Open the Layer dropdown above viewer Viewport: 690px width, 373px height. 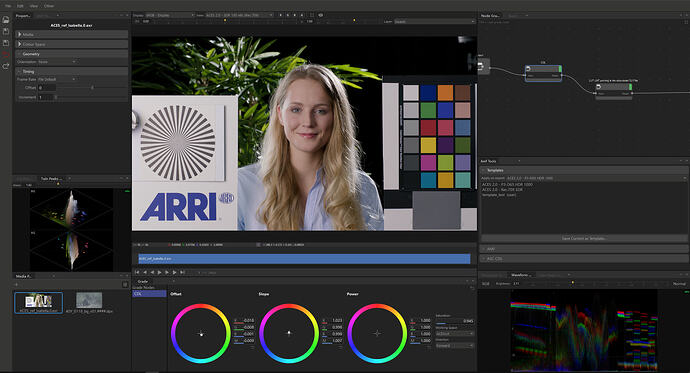click(434, 22)
